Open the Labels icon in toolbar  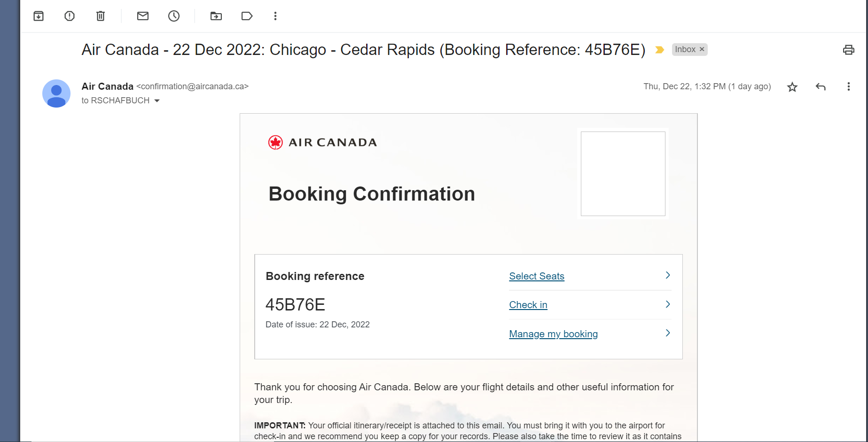pos(247,16)
